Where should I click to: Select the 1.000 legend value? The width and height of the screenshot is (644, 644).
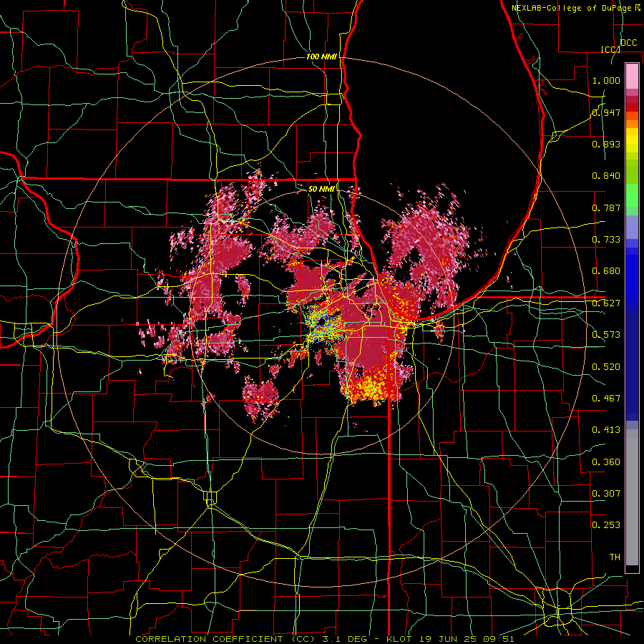coord(606,80)
